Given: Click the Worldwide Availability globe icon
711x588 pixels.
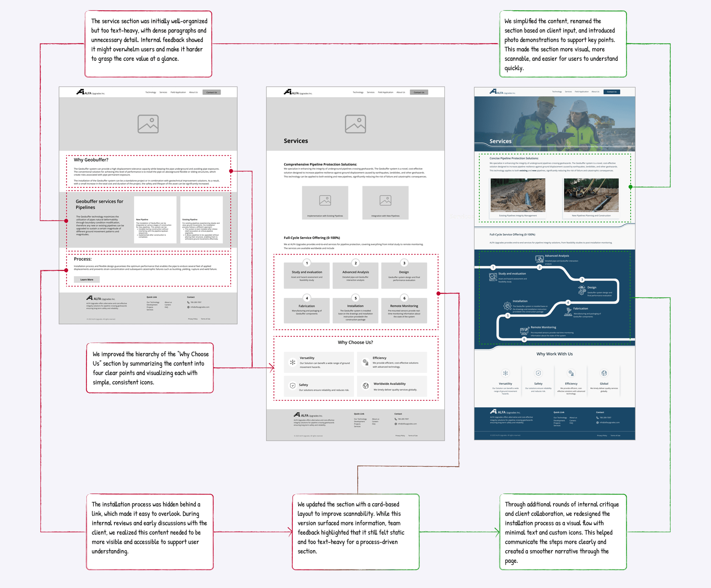Looking at the screenshot, I should (x=366, y=386).
